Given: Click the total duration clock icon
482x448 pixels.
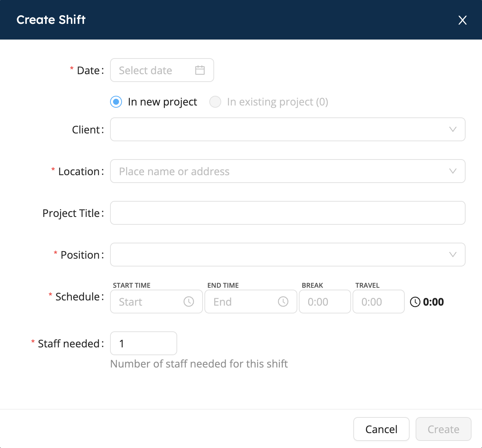Looking at the screenshot, I should point(415,302).
